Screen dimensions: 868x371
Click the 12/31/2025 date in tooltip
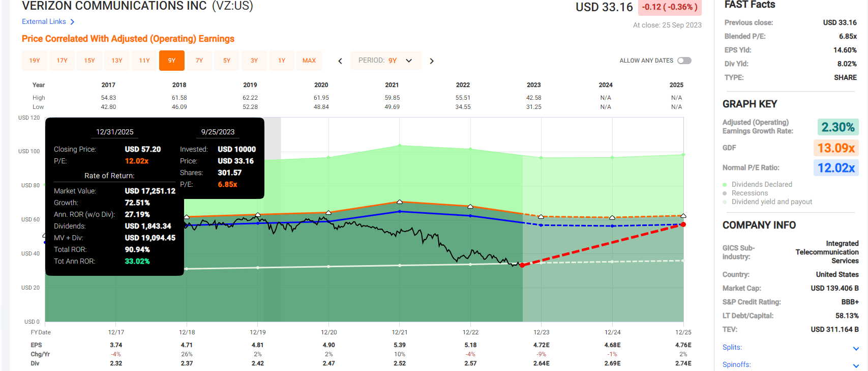point(115,132)
